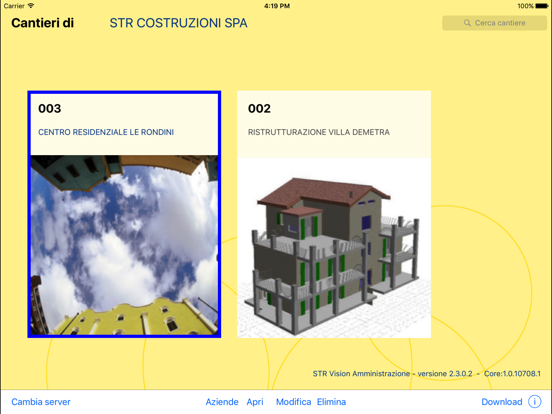Click the 003 site code
The image size is (552, 414).
[50, 108]
